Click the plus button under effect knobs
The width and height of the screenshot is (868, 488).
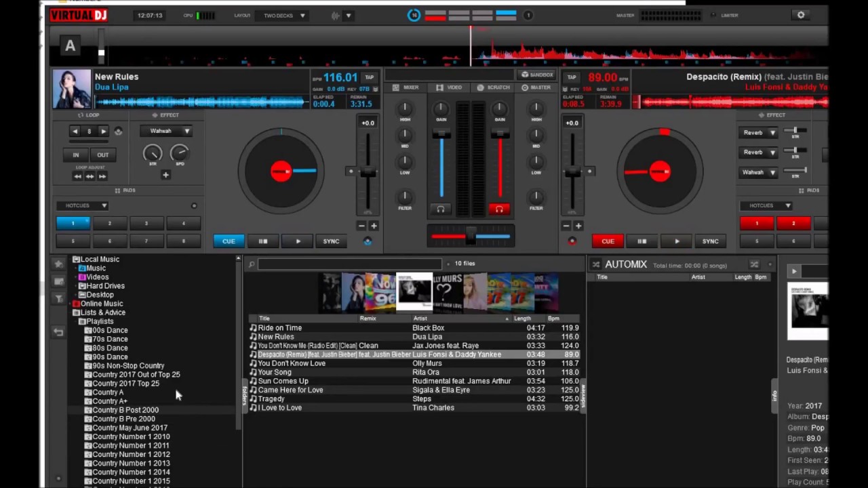point(165,175)
